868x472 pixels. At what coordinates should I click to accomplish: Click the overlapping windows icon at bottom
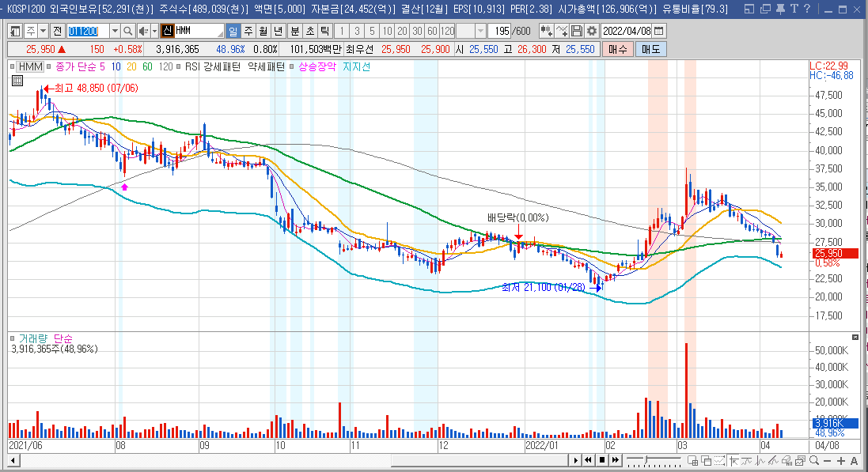tap(707, 460)
